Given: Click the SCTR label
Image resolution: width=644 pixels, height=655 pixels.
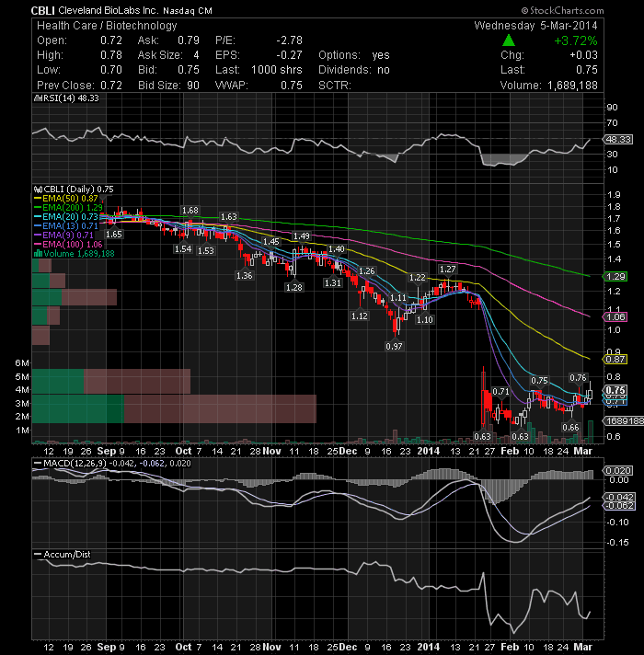Looking at the screenshot, I should 335,86.
